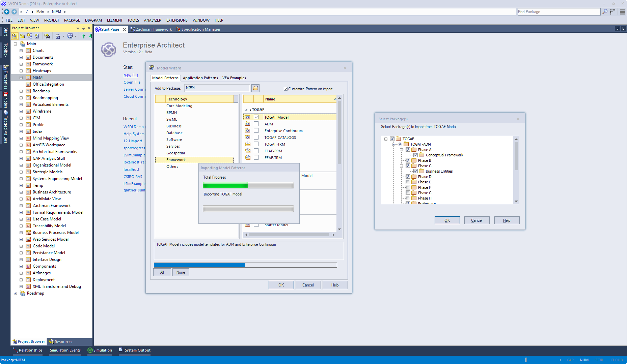Viewport: 627px width, 364px height.
Task: Click the New Model From Pattern icon
Action: pos(15,36)
